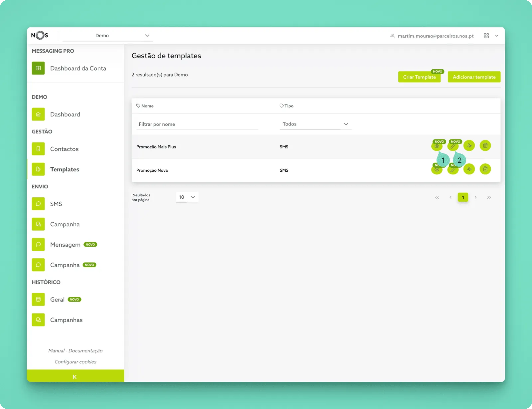This screenshot has width=532, height=409.
Task: Click 2 resultado(s) para Demo text
Action: (x=160, y=75)
